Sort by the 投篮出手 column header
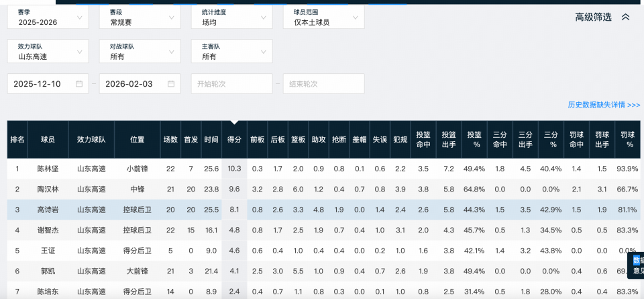 (449, 140)
